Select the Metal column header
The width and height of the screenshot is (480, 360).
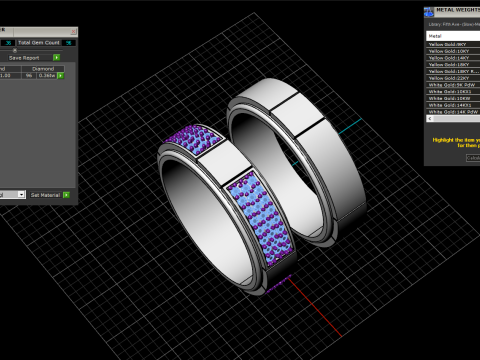tap(453, 36)
